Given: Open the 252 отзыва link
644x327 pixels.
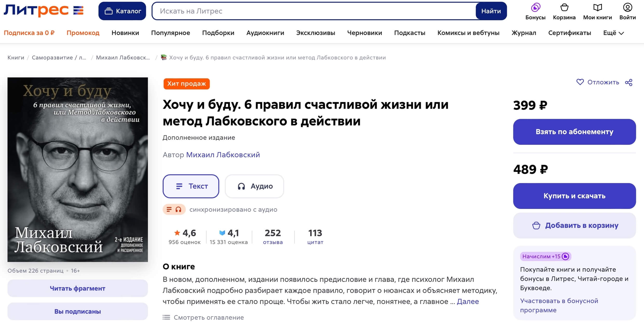Looking at the screenshot, I should pos(273,236).
